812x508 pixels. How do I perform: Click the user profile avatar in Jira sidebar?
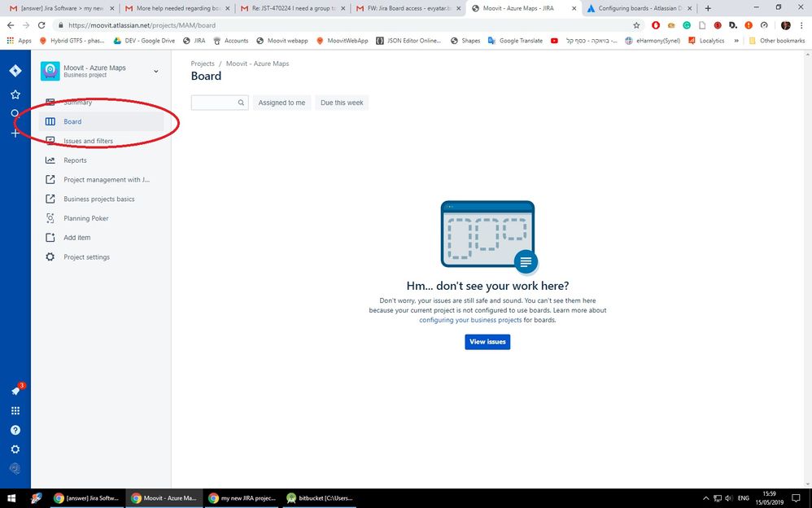[x=15, y=469]
